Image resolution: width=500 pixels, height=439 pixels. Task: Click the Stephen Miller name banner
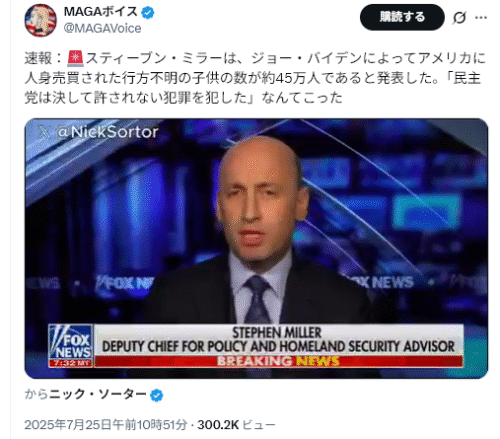pos(278,340)
